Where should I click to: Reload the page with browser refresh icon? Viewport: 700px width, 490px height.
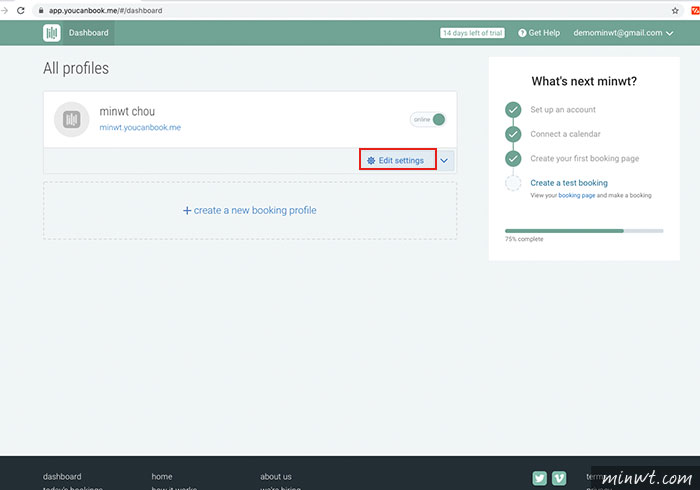point(21,10)
